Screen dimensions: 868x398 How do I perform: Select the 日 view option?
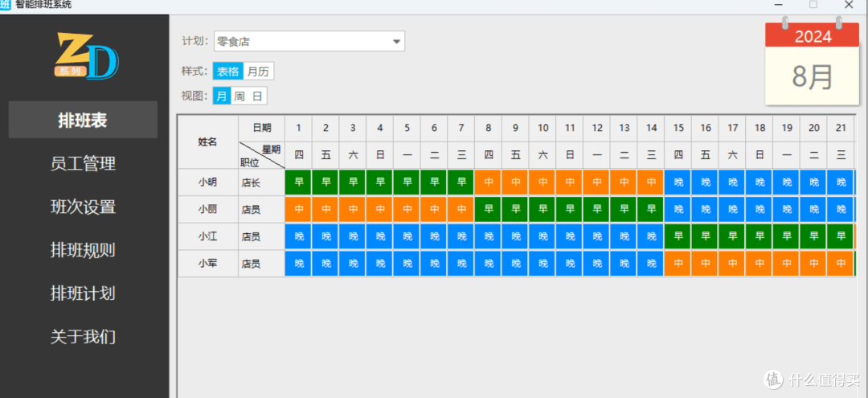[257, 96]
